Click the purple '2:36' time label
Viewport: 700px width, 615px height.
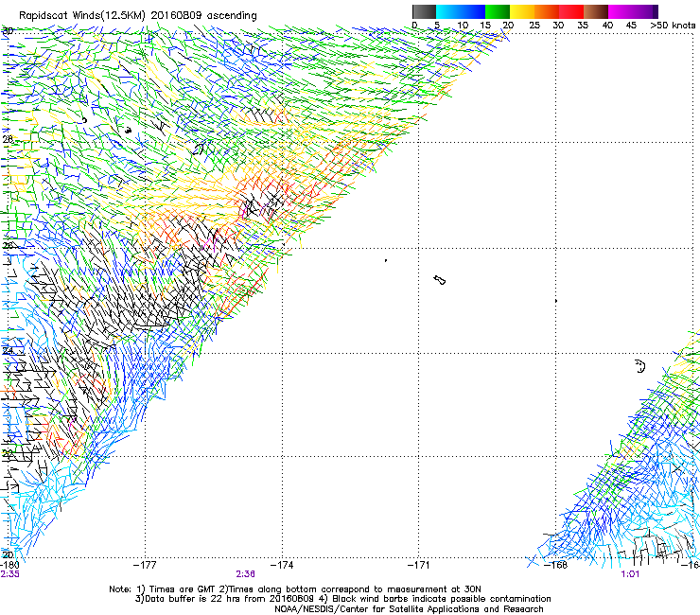246,574
